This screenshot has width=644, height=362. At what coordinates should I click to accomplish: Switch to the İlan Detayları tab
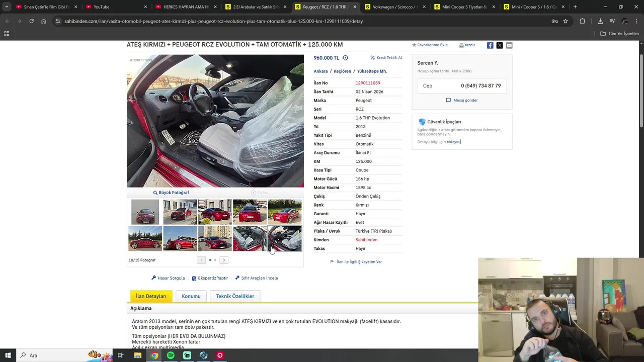[x=151, y=296]
